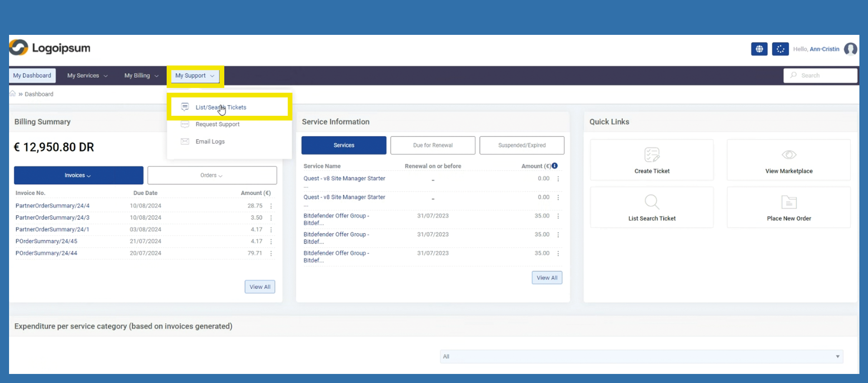
Task: Click the info icon beside Amount (€)
Action: point(555,166)
